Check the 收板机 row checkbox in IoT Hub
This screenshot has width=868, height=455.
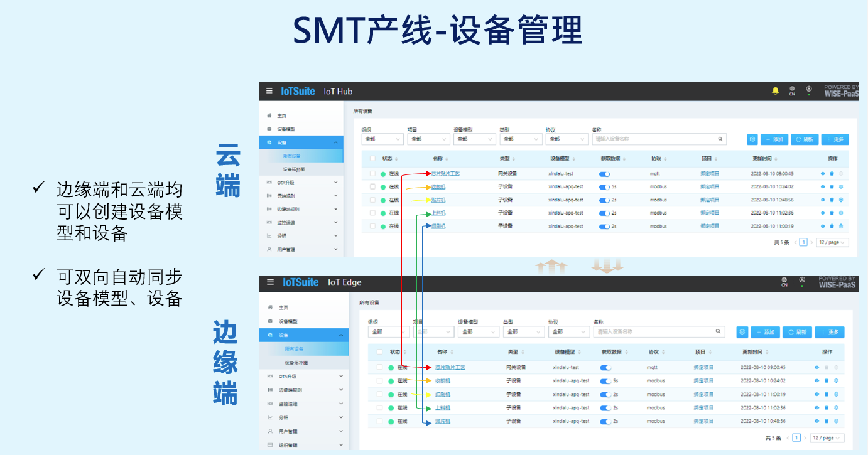372,186
